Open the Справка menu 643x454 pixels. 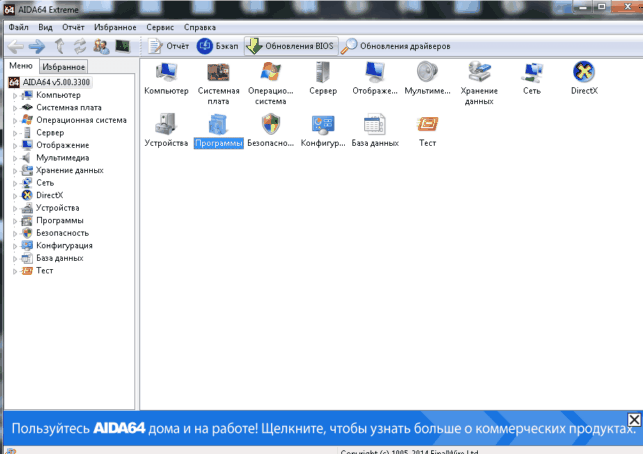[200, 27]
